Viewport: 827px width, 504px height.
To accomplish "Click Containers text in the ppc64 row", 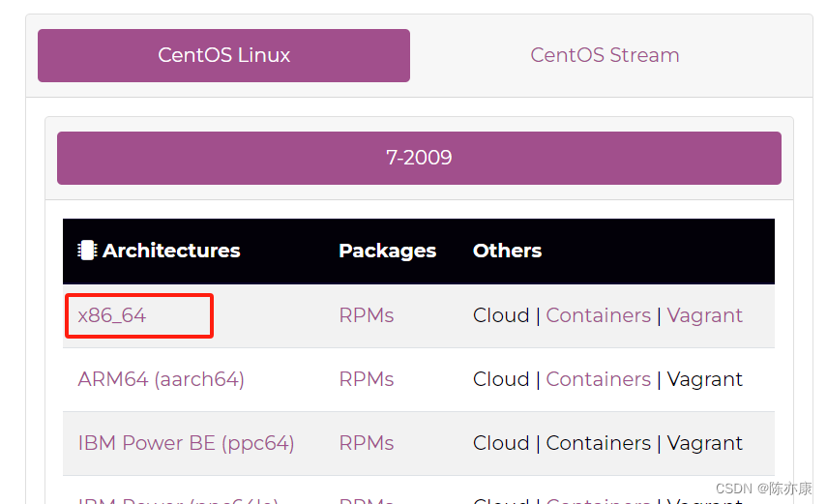I will coord(598,443).
